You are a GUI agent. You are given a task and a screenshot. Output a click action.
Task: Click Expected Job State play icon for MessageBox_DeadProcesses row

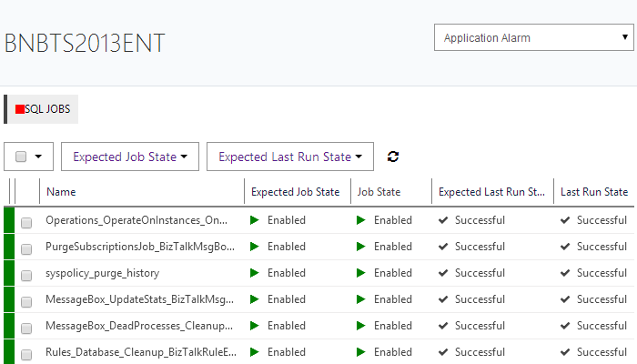point(255,326)
